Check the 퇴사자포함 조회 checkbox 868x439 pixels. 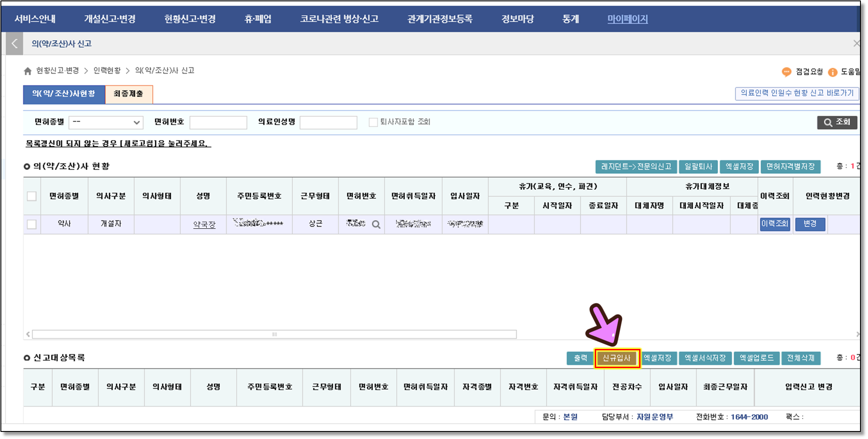tap(373, 122)
